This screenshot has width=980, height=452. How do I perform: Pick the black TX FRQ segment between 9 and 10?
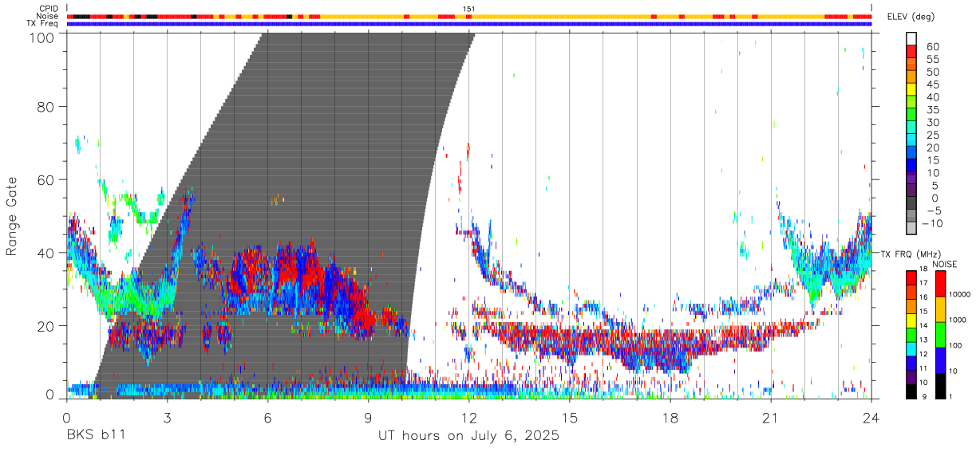click(x=911, y=391)
